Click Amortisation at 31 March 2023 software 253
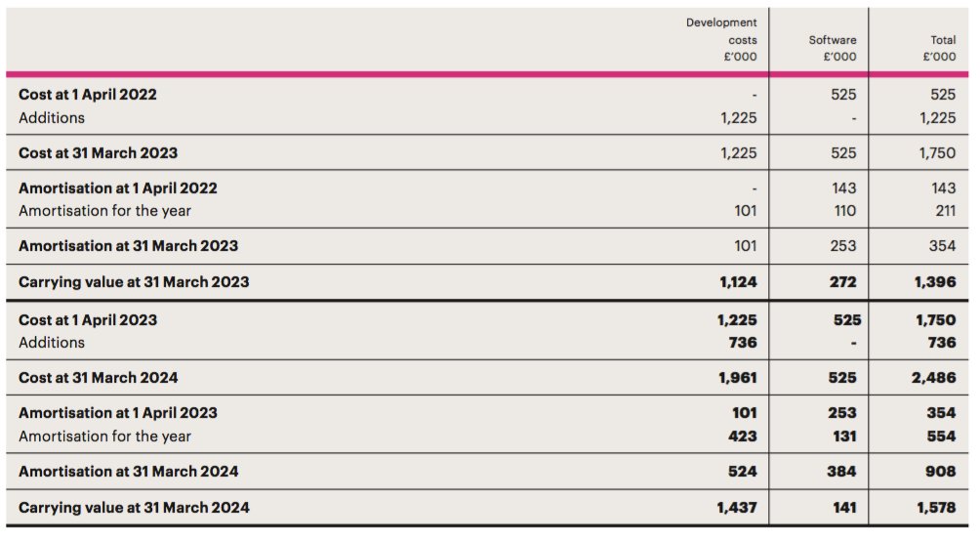 tap(843, 246)
